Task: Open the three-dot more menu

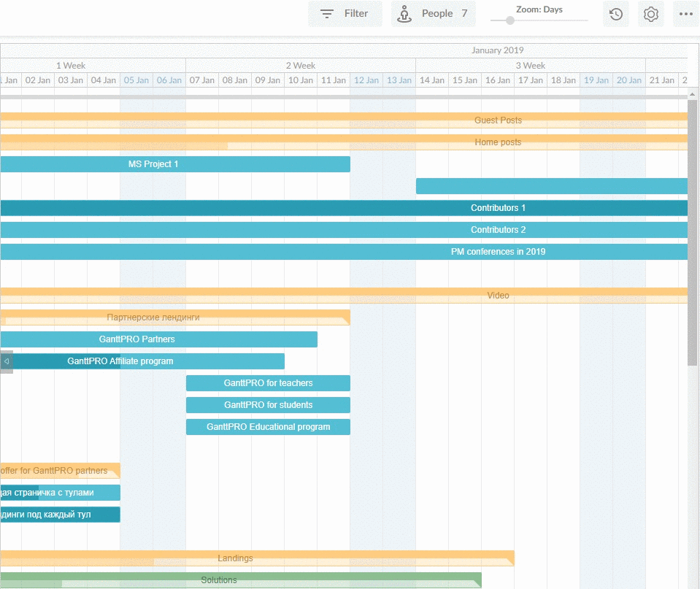Action: [x=685, y=14]
